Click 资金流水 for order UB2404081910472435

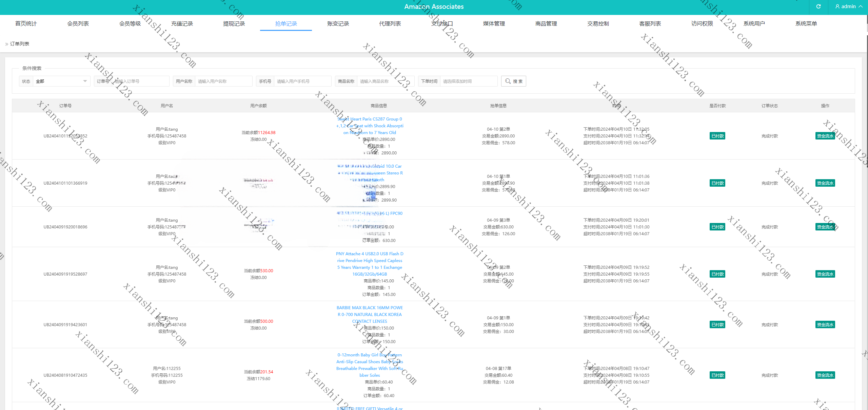tap(825, 375)
